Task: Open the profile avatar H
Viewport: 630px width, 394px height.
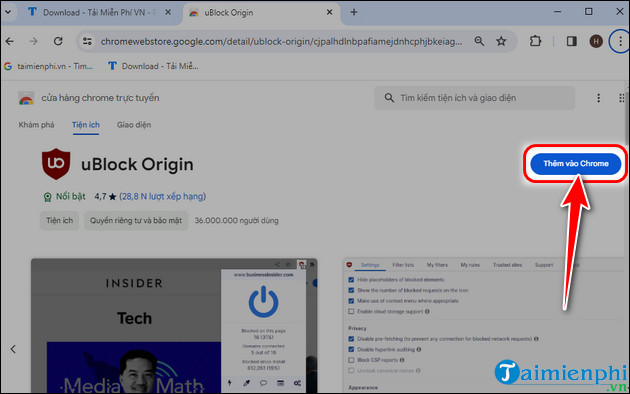Action: 596,41
